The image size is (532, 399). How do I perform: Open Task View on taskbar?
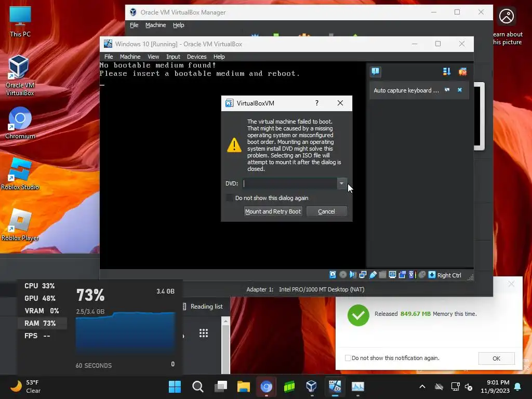click(x=220, y=387)
